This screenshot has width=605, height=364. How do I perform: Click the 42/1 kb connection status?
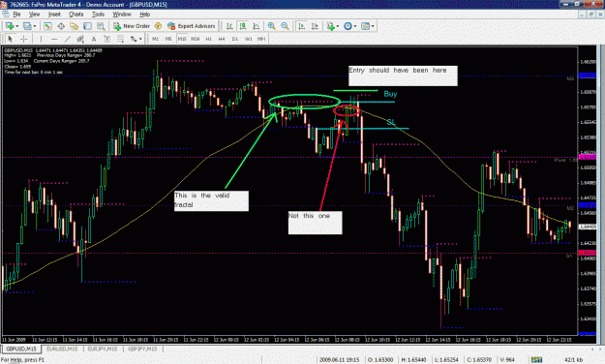pos(573,360)
